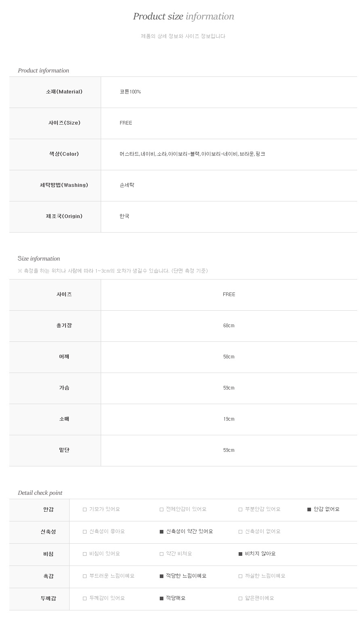This screenshot has width=364, height=627.
Task: Click the 68cm total length value
Action: [x=229, y=326]
